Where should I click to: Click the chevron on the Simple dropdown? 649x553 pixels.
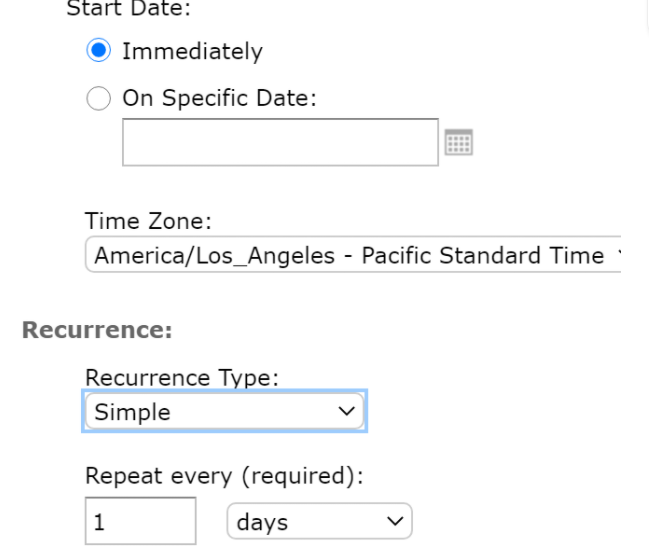pyautogui.click(x=347, y=411)
